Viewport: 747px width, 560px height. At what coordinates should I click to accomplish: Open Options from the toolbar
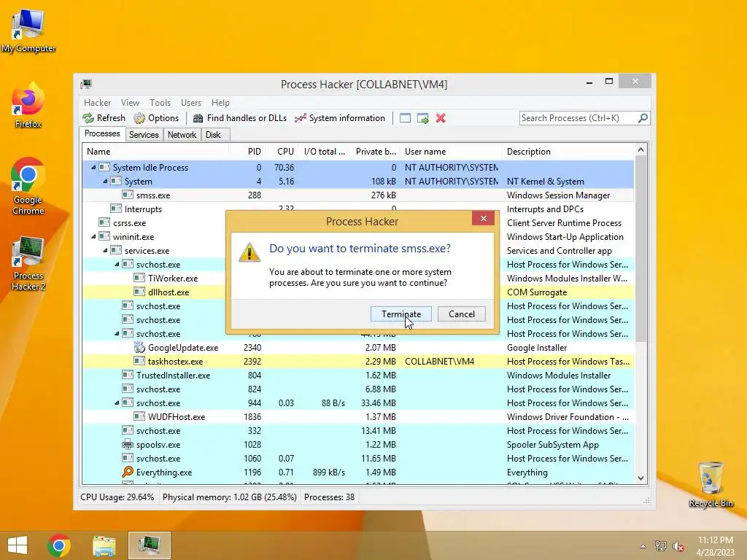click(156, 118)
